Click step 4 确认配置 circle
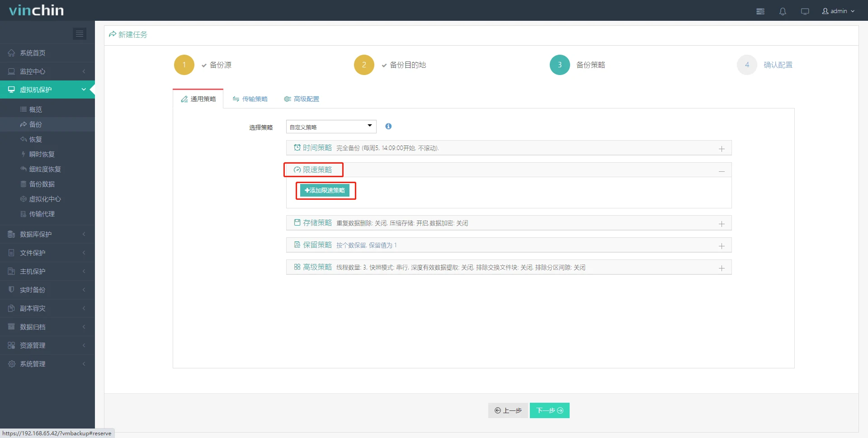Viewport: 868px width, 438px height. click(747, 65)
